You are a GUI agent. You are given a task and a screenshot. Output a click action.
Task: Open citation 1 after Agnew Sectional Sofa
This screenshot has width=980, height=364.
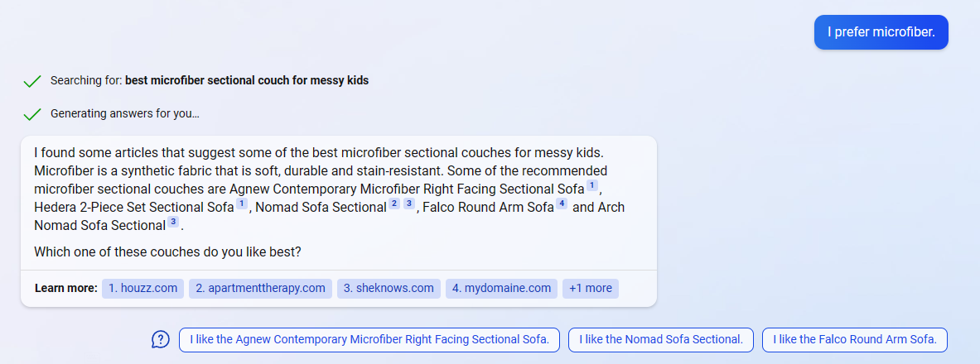point(591,185)
